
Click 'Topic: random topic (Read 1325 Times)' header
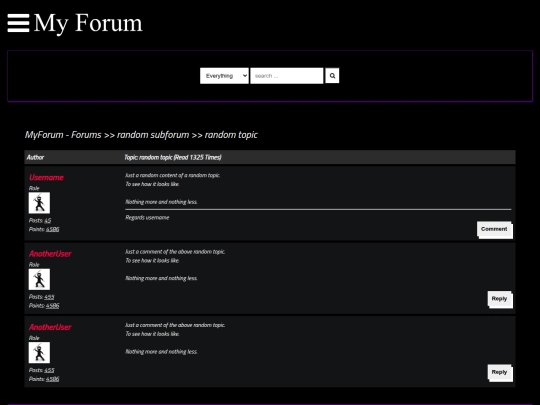[x=173, y=157]
